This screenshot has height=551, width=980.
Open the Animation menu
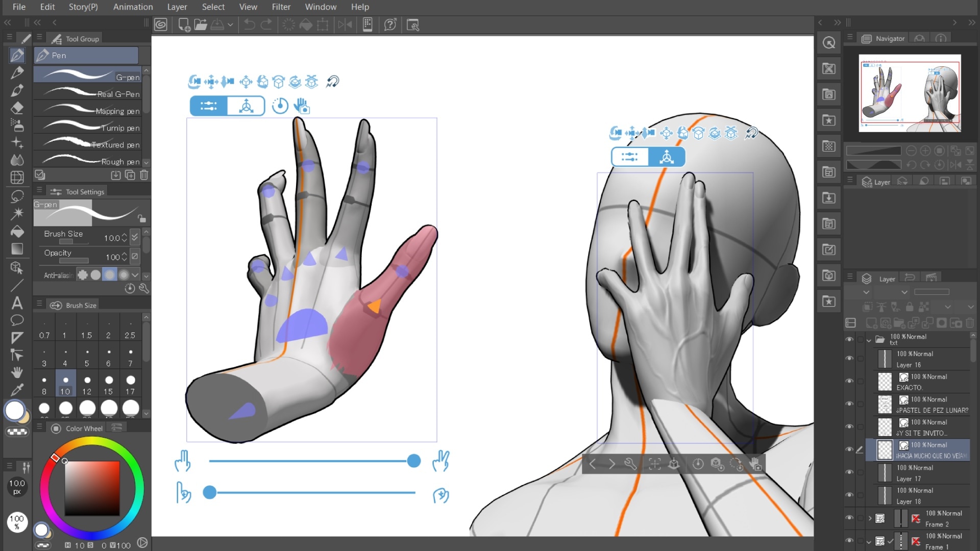pyautogui.click(x=133, y=7)
